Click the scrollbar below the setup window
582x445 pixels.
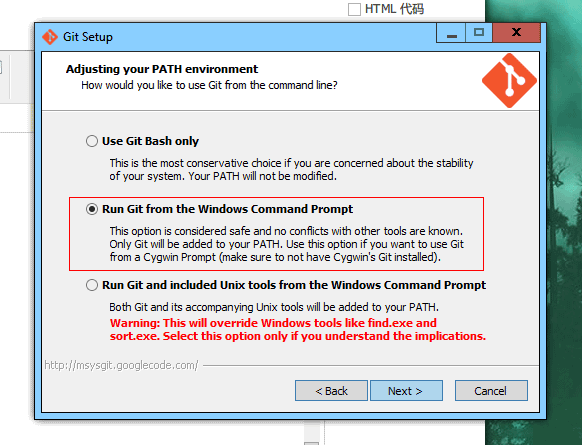coord(312,433)
